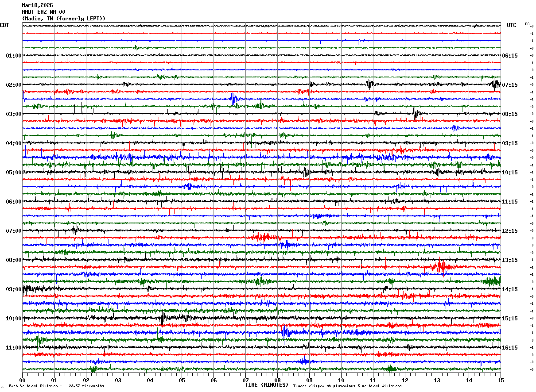Screen dimensions: 536x392
Task: Click minute tick label 09 on x-axis
Action: pos(309,380)
